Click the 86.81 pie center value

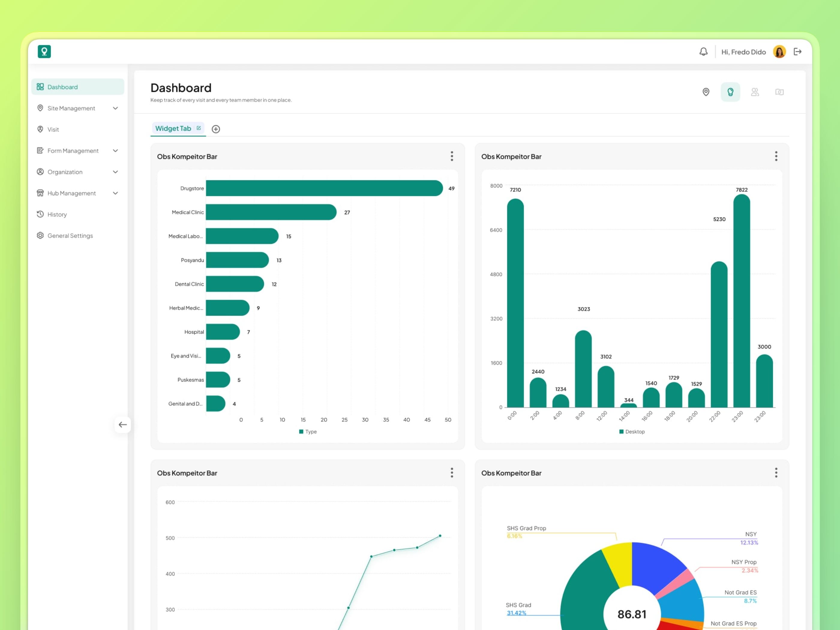632,614
